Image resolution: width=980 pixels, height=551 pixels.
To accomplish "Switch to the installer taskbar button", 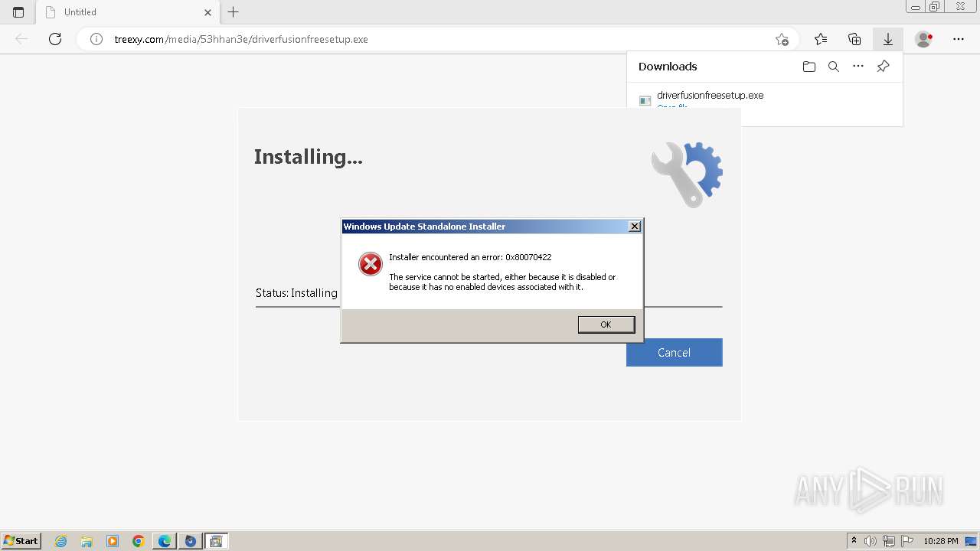I will 216,541.
